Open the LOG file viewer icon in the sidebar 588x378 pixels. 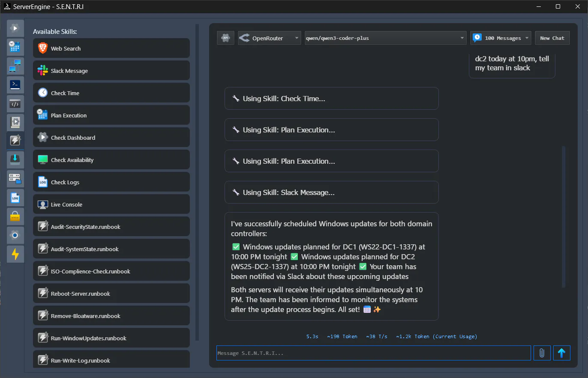click(x=15, y=198)
